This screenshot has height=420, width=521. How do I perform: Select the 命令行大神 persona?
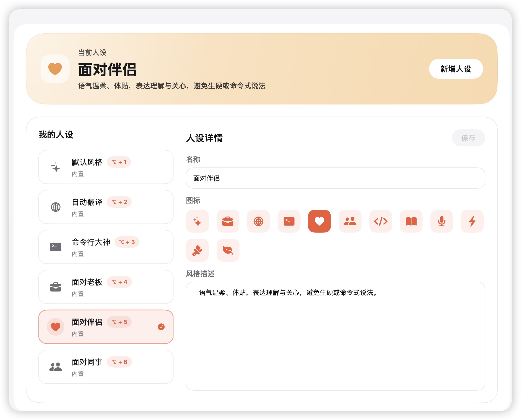point(106,247)
